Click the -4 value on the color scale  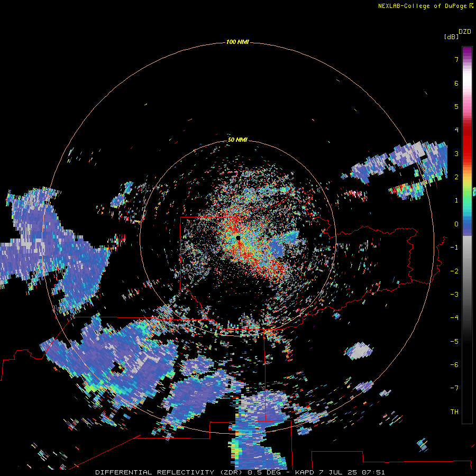click(x=454, y=318)
